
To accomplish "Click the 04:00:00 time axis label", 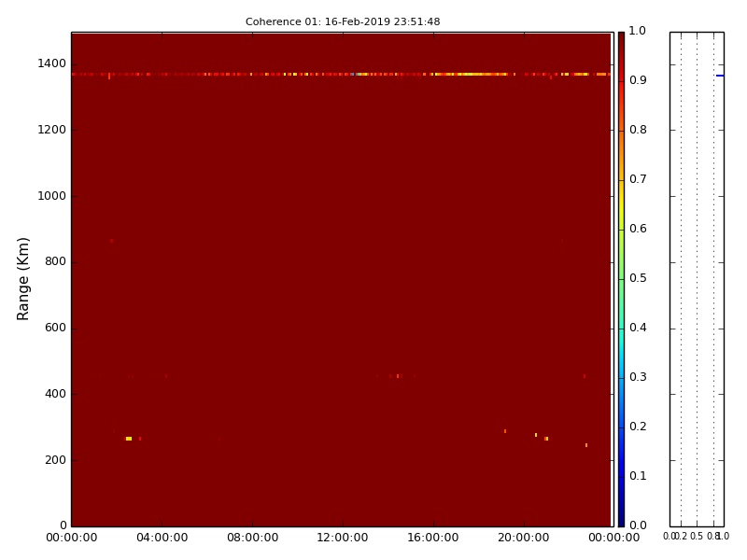I will 162,538.
